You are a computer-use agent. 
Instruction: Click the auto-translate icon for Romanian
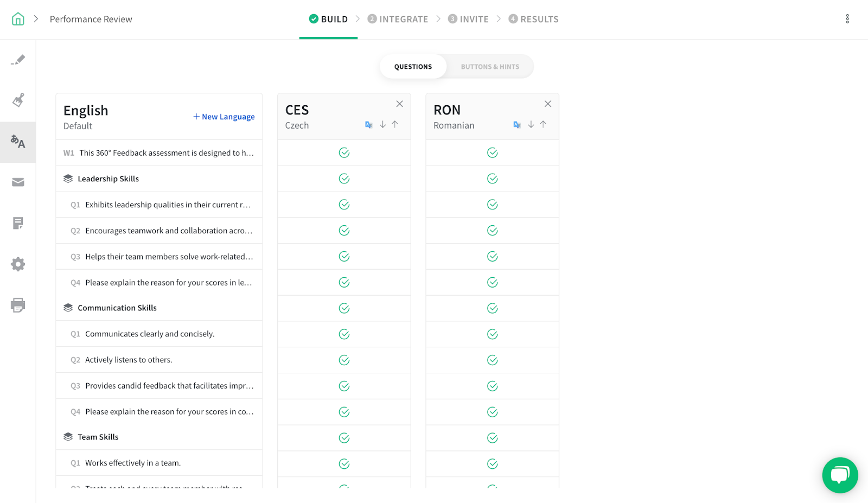click(x=517, y=125)
